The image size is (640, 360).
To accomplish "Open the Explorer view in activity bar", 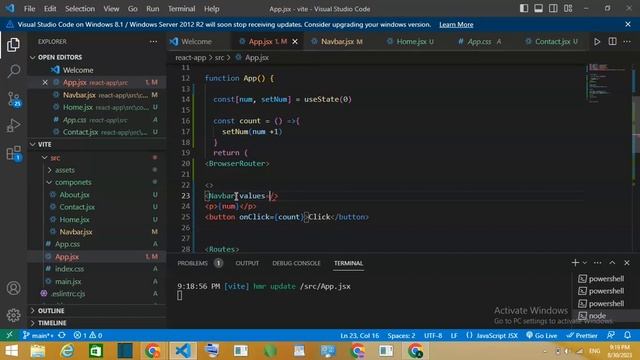I will (x=13, y=44).
